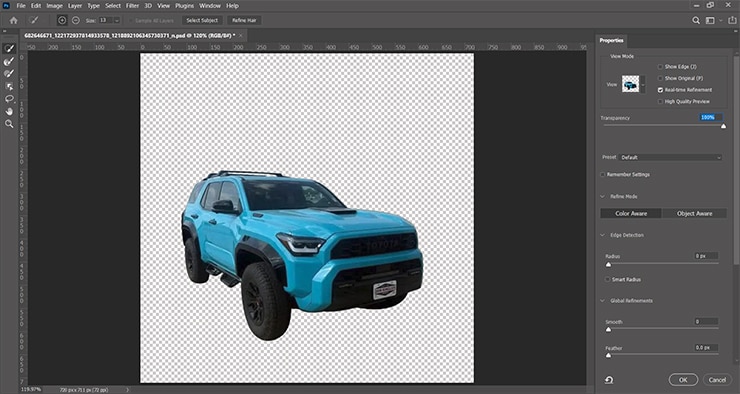Enable the Show Edge checkbox

pyautogui.click(x=660, y=67)
